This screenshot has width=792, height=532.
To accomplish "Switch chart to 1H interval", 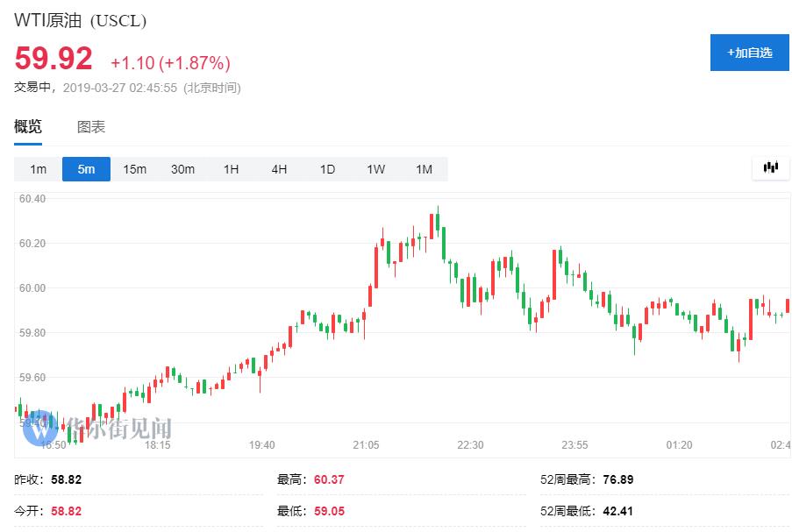I will click(231, 169).
